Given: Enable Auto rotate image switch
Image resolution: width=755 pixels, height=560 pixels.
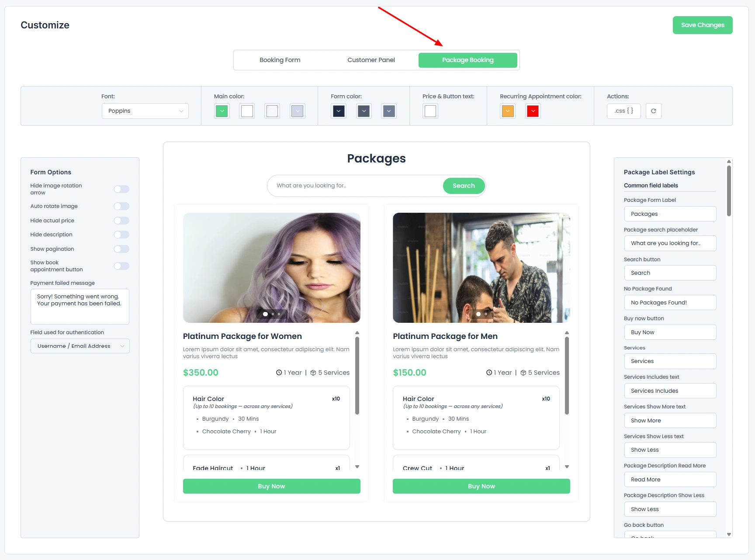Looking at the screenshot, I should coord(121,206).
